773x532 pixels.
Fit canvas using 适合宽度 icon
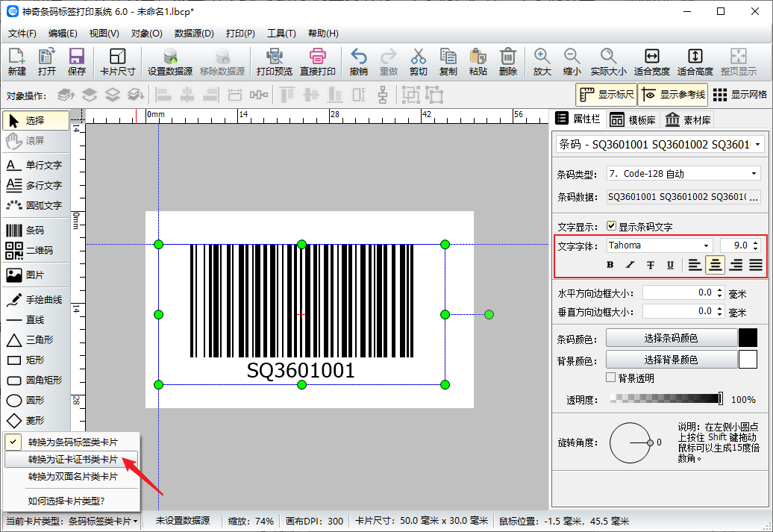pos(651,62)
